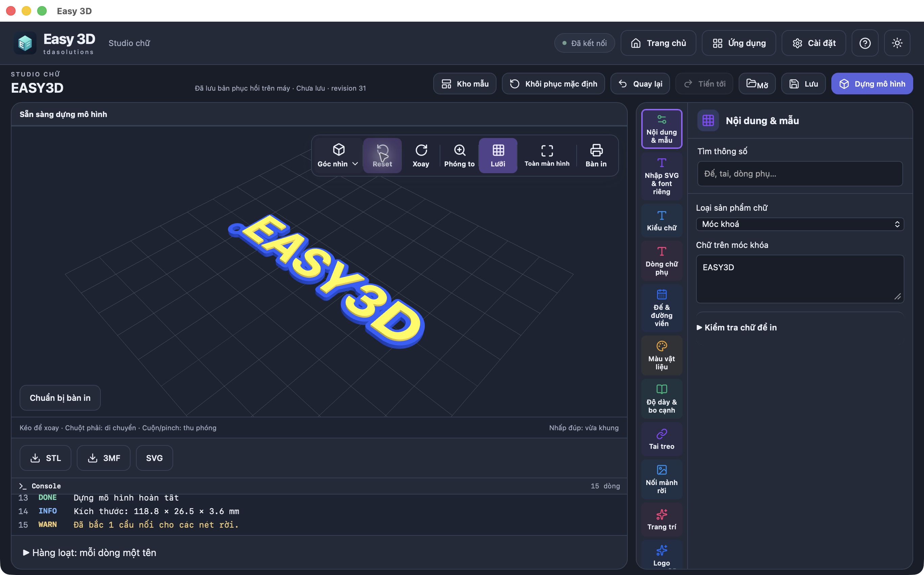Open the Bàn in printer view
The height and width of the screenshot is (575, 924).
pos(596,156)
